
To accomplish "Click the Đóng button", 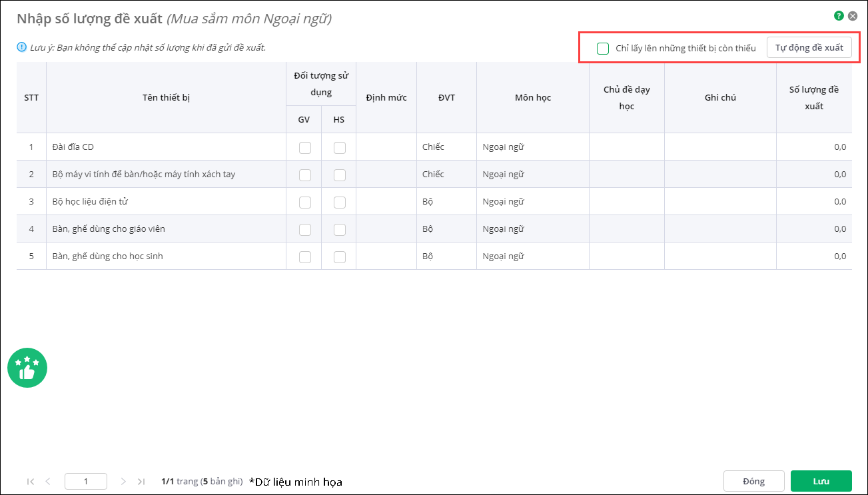I will (x=753, y=481).
